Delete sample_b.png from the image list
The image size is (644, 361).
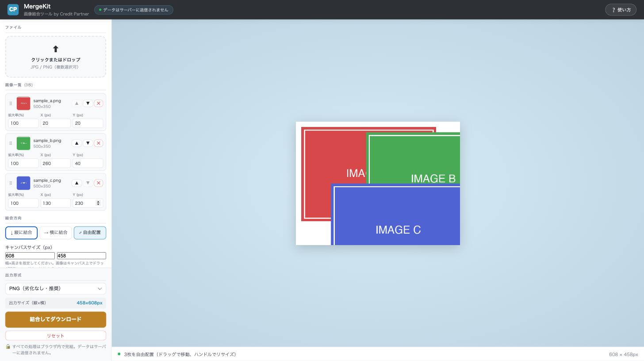[99, 143]
